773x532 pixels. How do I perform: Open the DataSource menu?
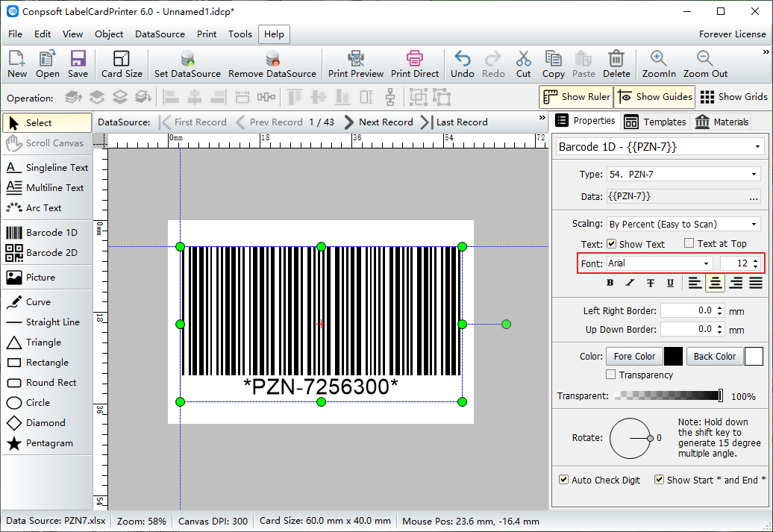pos(160,34)
